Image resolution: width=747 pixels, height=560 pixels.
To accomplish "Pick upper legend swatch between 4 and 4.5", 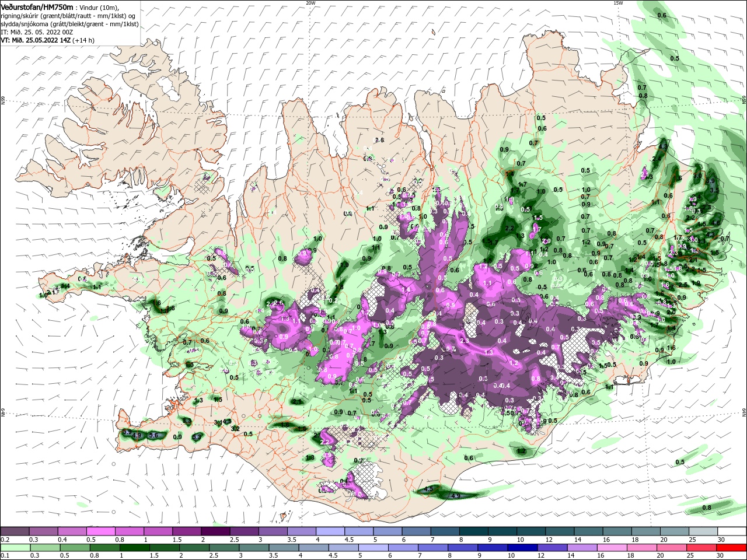I will (330, 531).
